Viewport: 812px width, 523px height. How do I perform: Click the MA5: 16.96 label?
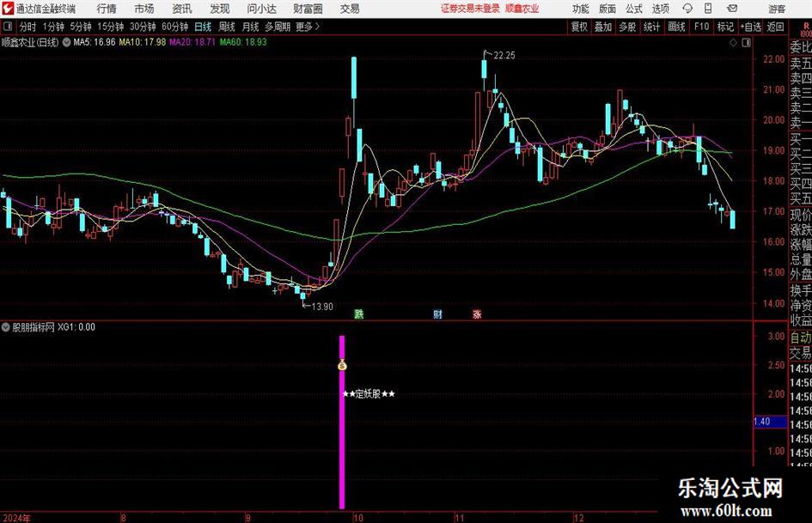pyautogui.click(x=95, y=42)
